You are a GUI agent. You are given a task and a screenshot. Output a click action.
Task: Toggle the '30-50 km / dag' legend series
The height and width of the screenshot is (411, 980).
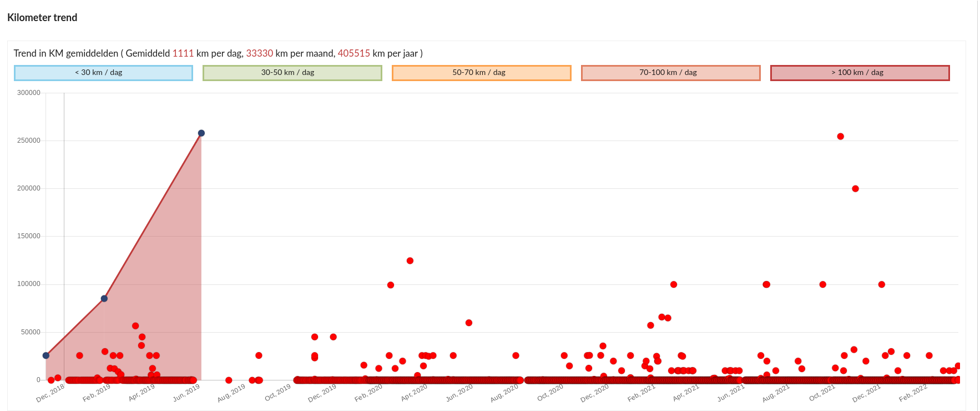pos(292,73)
